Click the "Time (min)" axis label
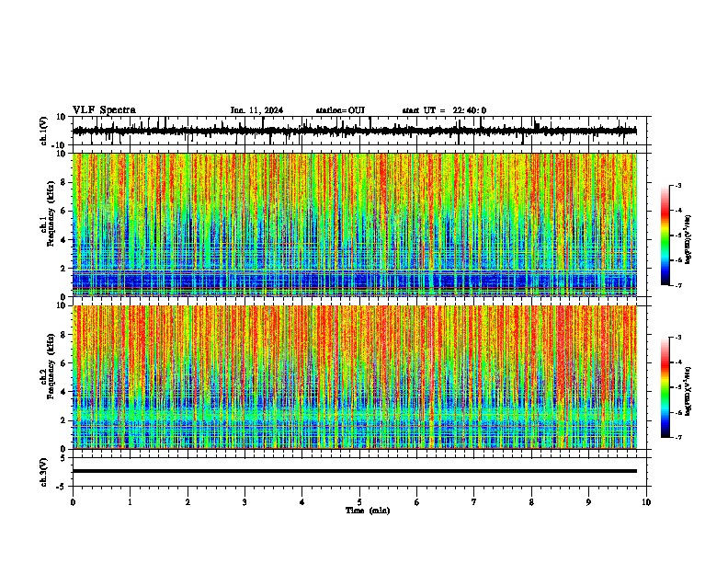This screenshot has height=563, width=728. point(368,511)
